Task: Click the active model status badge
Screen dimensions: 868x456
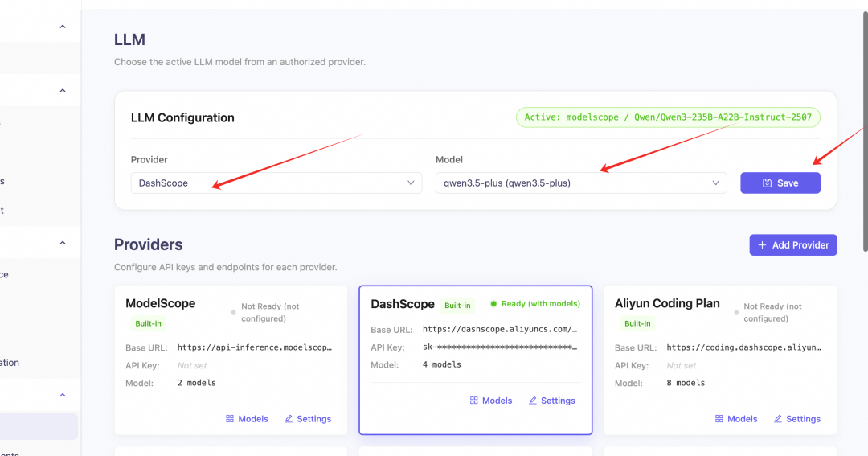Action: [x=668, y=117]
